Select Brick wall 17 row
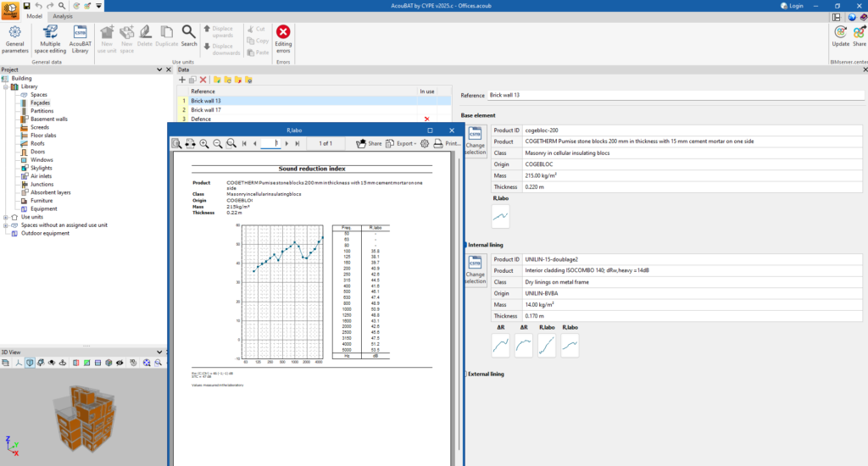868x466 pixels. (x=206, y=110)
